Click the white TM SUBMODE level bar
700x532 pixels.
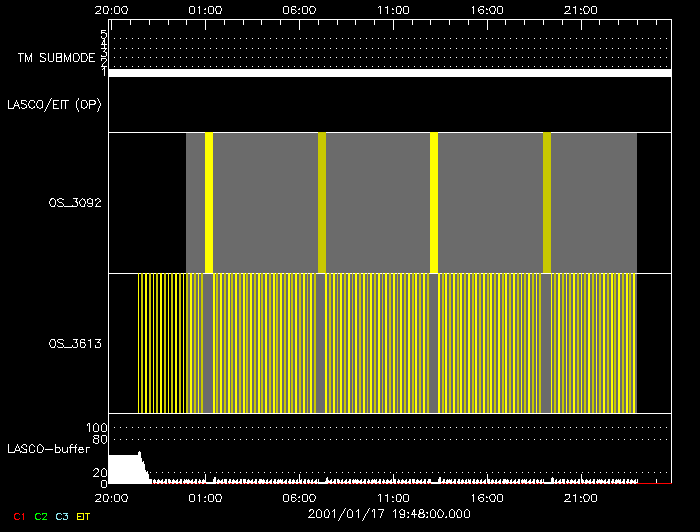pyautogui.click(x=389, y=73)
